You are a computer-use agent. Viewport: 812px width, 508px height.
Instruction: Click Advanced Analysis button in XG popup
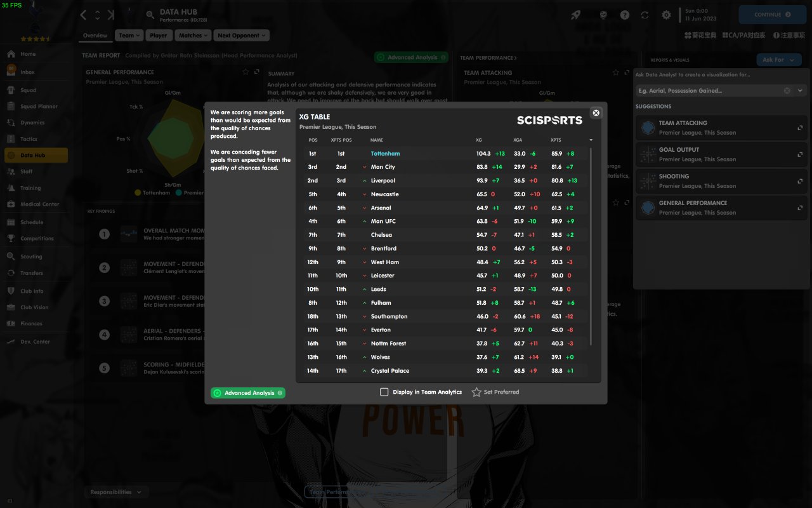pos(248,393)
